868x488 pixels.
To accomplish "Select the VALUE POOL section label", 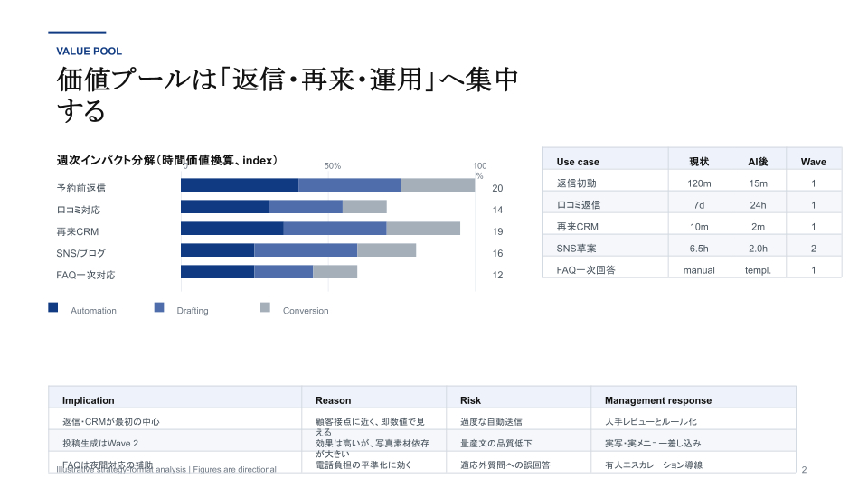I will click(x=89, y=52).
